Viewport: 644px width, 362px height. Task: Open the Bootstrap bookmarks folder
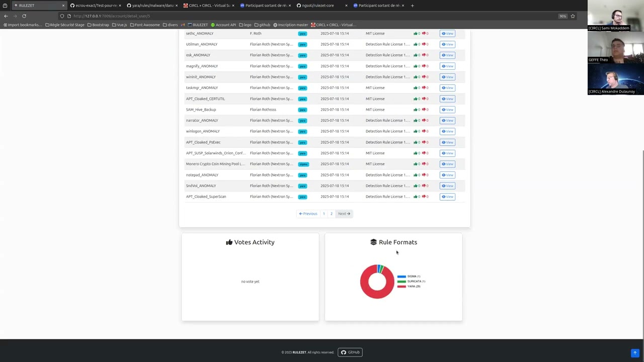[x=98, y=25]
